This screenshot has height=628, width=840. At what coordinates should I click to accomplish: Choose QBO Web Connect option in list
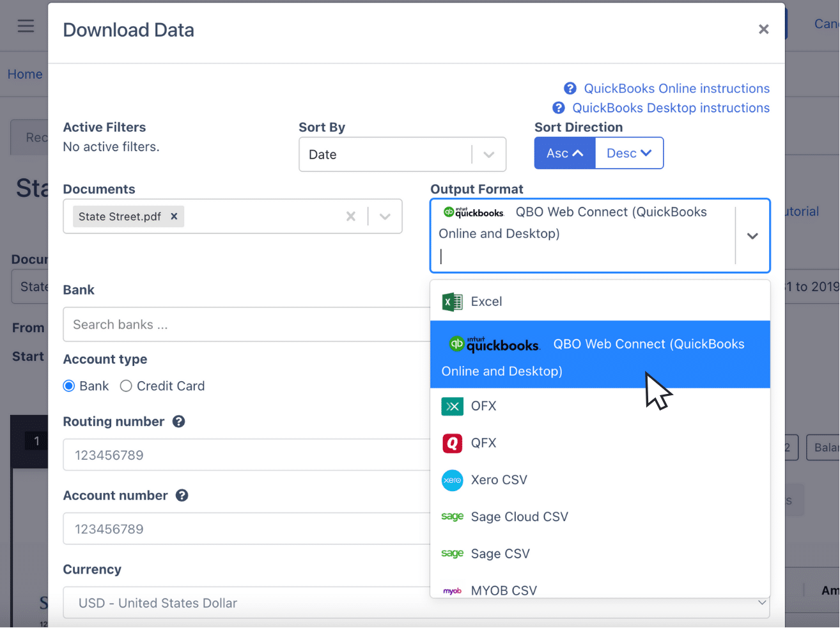point(600,354)
